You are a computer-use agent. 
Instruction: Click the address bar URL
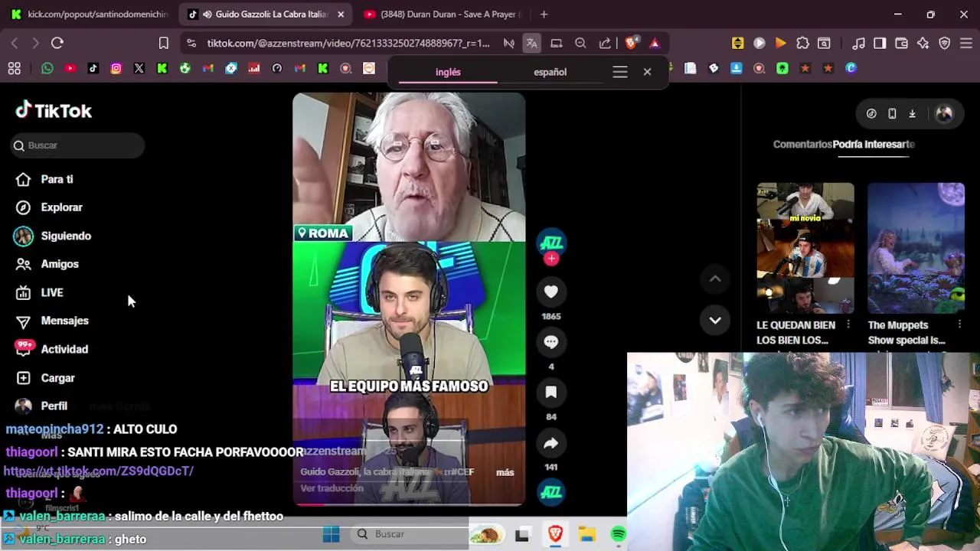click(x=348, y=43)
